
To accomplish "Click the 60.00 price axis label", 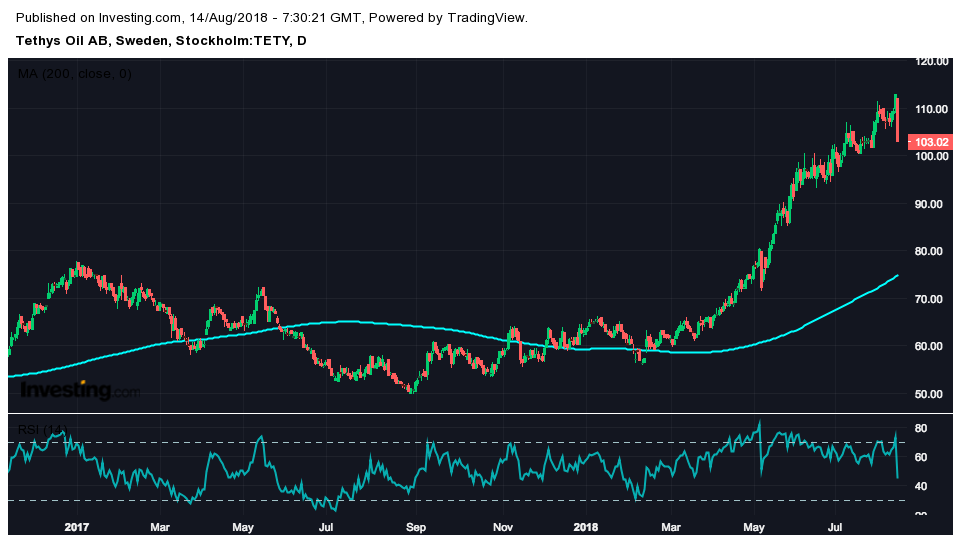I will 929,346.
